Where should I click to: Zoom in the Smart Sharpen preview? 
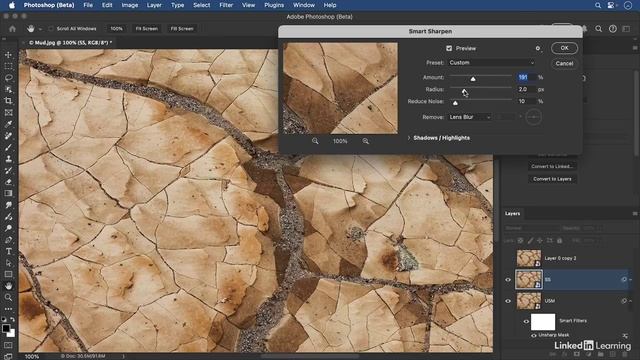pyautogui.click(x=365, y=141)
